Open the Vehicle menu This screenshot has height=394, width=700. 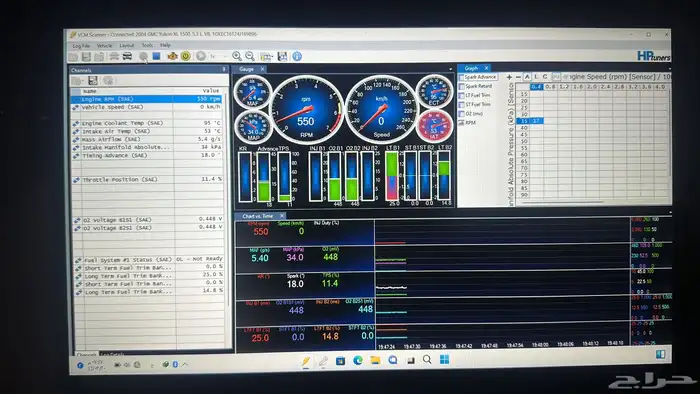point(104,46)
